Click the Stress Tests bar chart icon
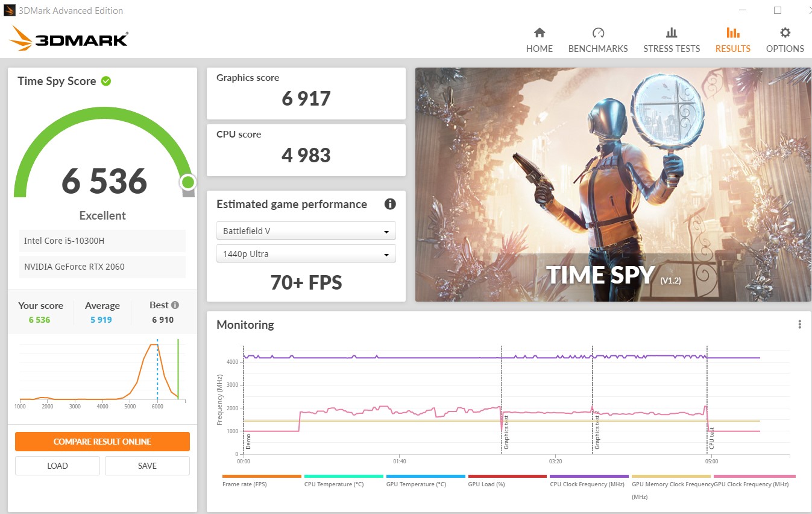 (x=672, y=33)
